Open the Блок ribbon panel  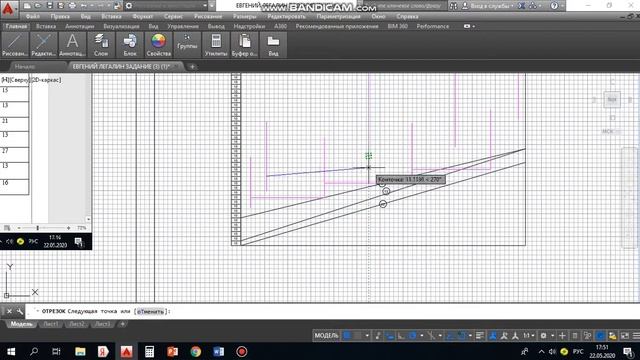click(x=130, y=44)
